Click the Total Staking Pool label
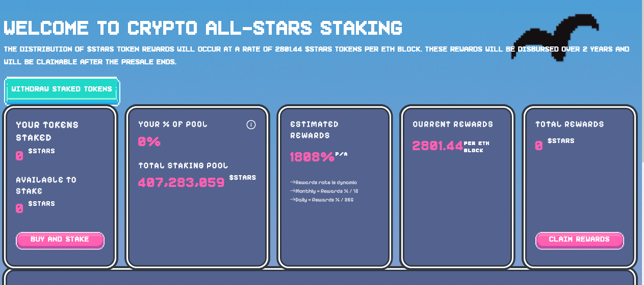Screen dimensions: 644x285 183,166
